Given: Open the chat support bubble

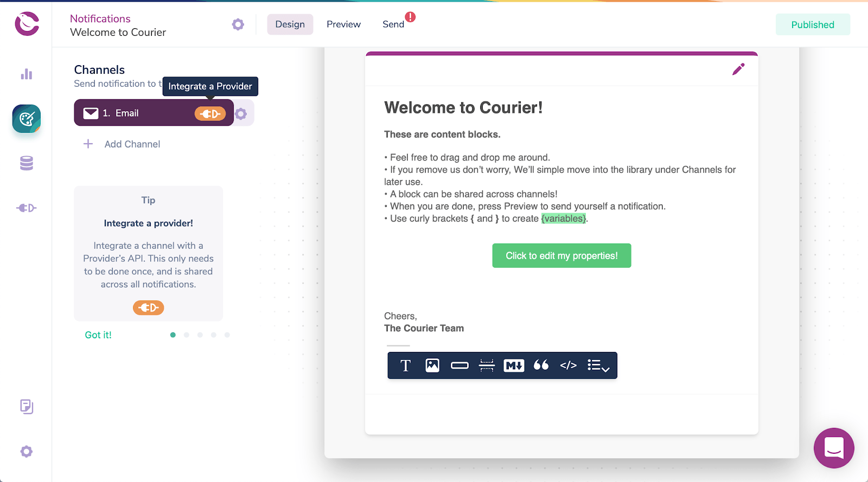Looking at the screenshot, I should tap(834, 448).
